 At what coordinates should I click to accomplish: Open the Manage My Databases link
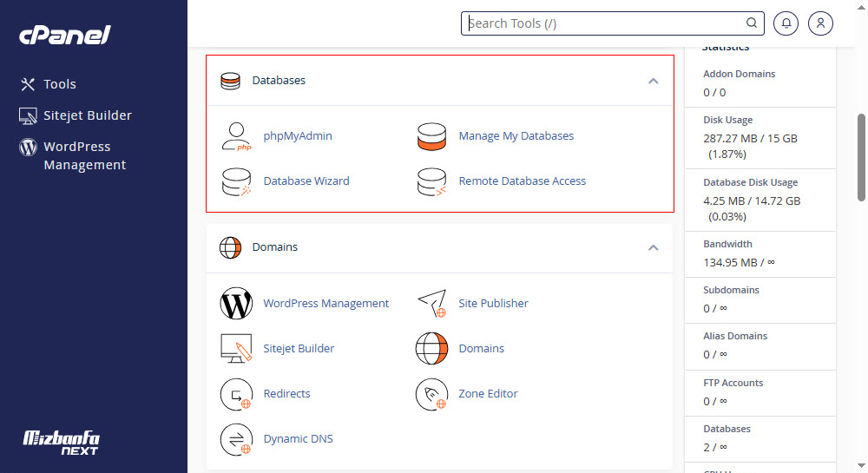(x=516, y=136)
